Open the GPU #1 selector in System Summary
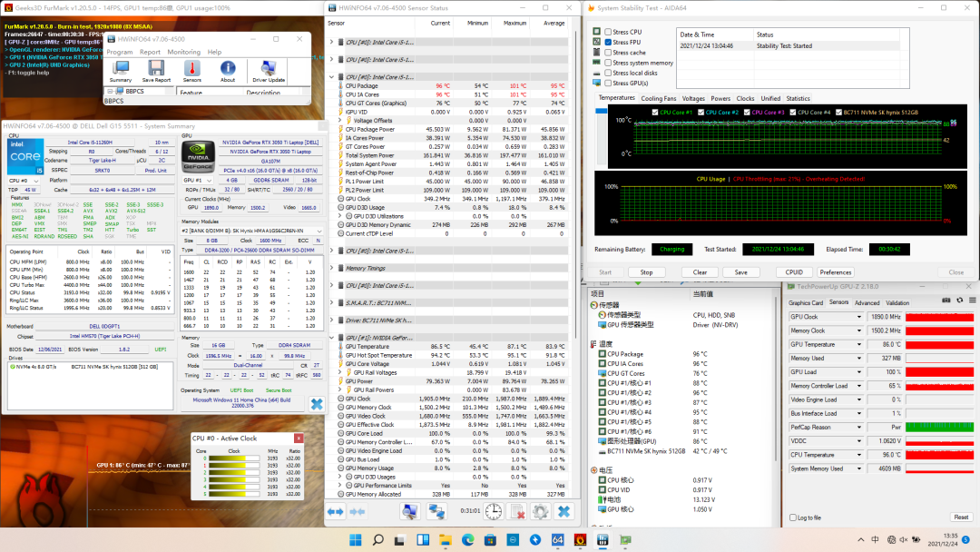The height and width of the screenshot is (552, 980). tap(198, 180)
